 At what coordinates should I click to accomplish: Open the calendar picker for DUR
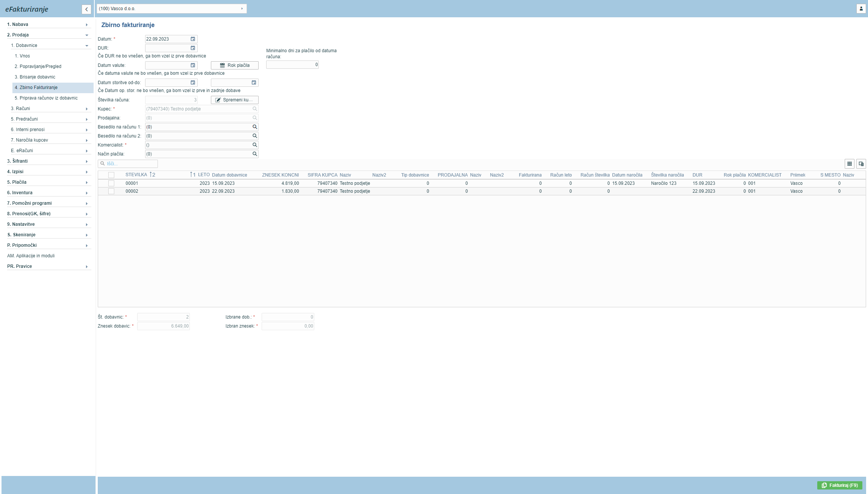(x=193, y=48)
